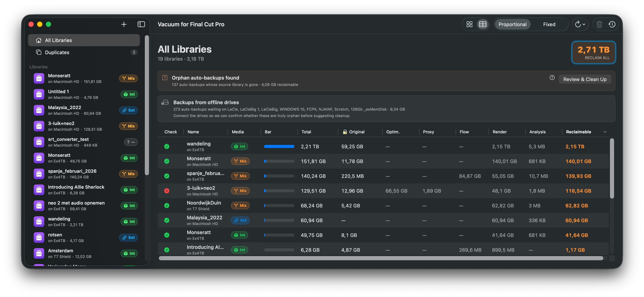Sort by Flow column header

pyautogui.click(x=464, y=132)
